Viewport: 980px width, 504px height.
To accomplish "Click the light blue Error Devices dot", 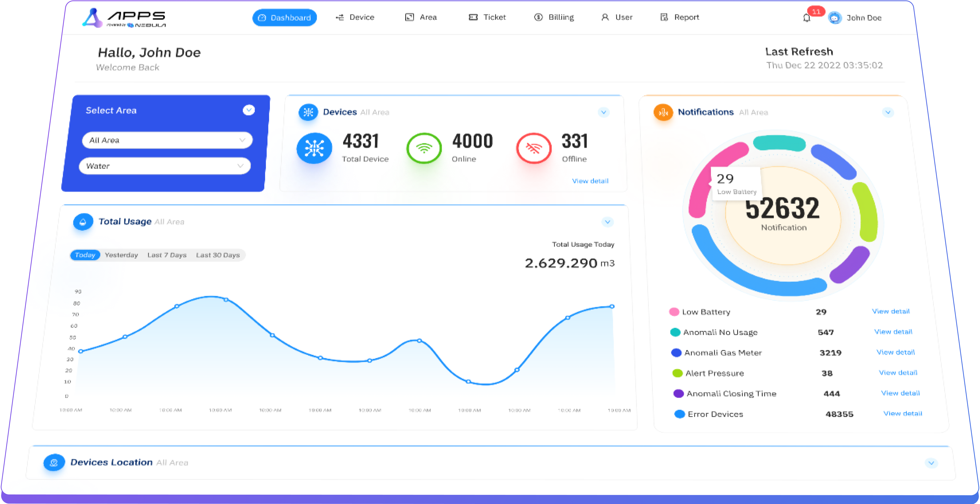I will click(679, 414).
